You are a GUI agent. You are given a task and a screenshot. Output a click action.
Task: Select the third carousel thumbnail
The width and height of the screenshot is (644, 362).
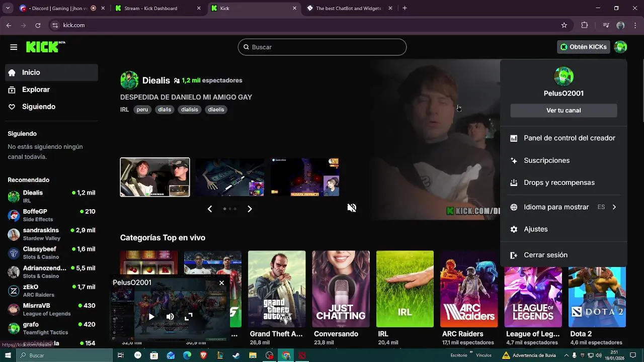point(305,177)
